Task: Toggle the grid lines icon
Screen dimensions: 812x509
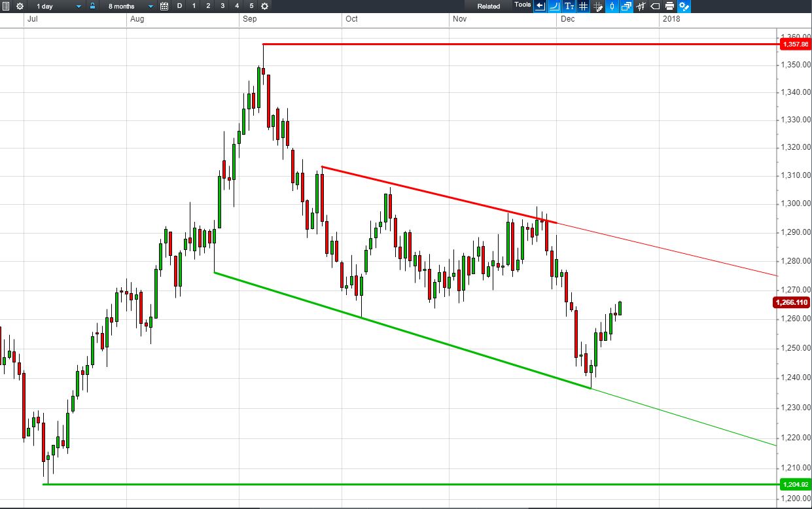Action: 583,7
